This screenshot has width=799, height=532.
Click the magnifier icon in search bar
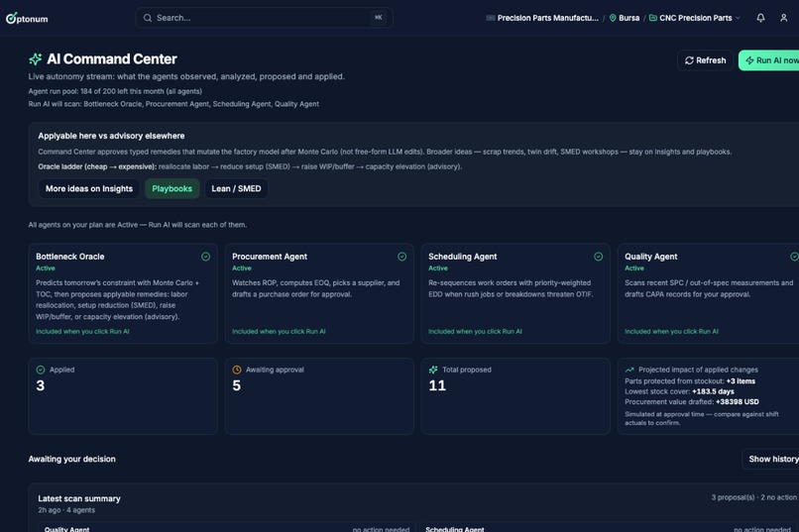(x=148, y=18)
